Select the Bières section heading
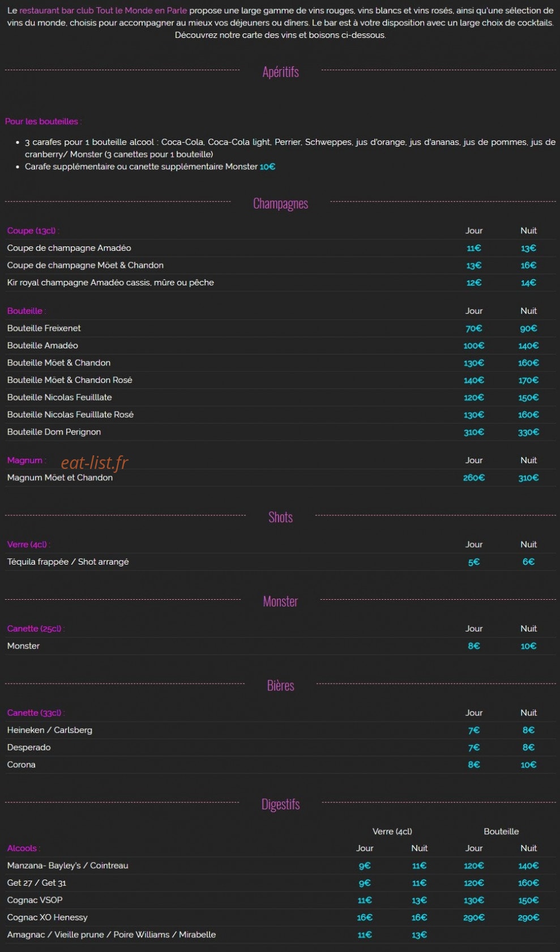Screen dimensions: 560x952 tap(280, 686)
